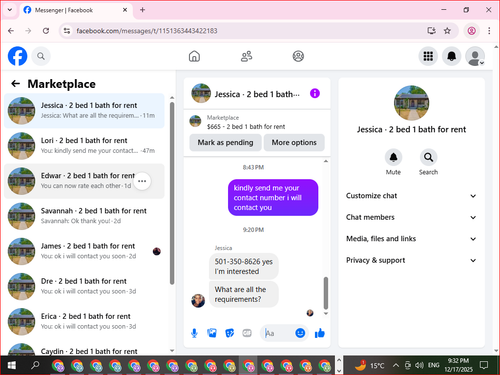Open the emoji picker smiley
Image resolution: width=500 pixels, height=375 pixels.
300,333
